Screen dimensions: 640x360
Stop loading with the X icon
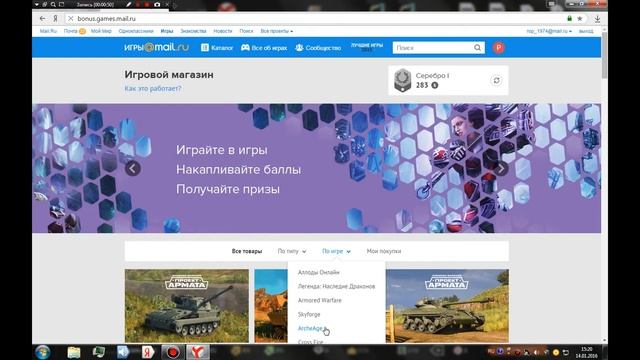70,18
